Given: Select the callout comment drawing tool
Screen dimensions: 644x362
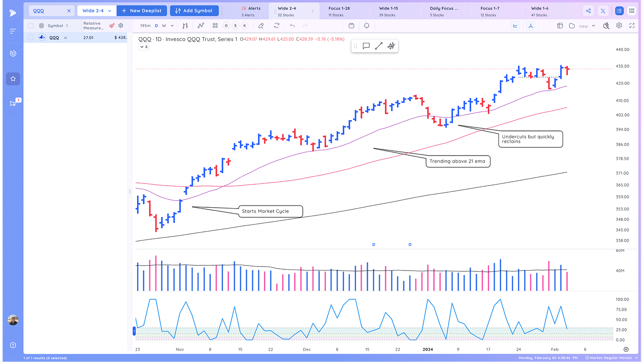Looking at the screenshot, I should [366, 46].
